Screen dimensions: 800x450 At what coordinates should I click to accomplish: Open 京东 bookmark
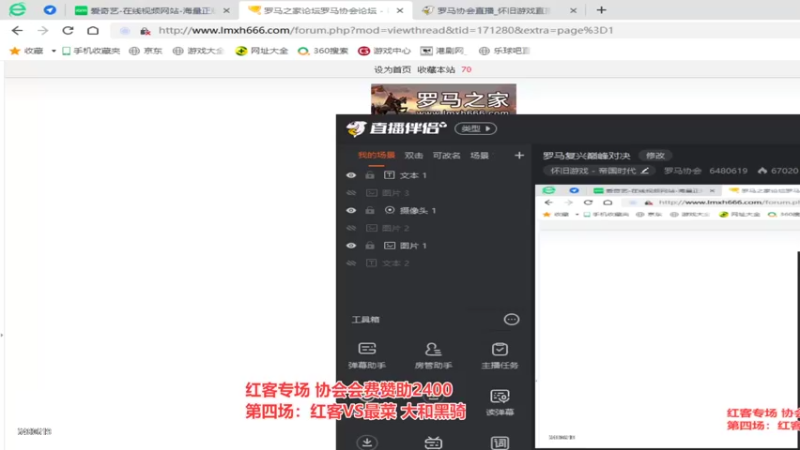click(x=146, y=51)
